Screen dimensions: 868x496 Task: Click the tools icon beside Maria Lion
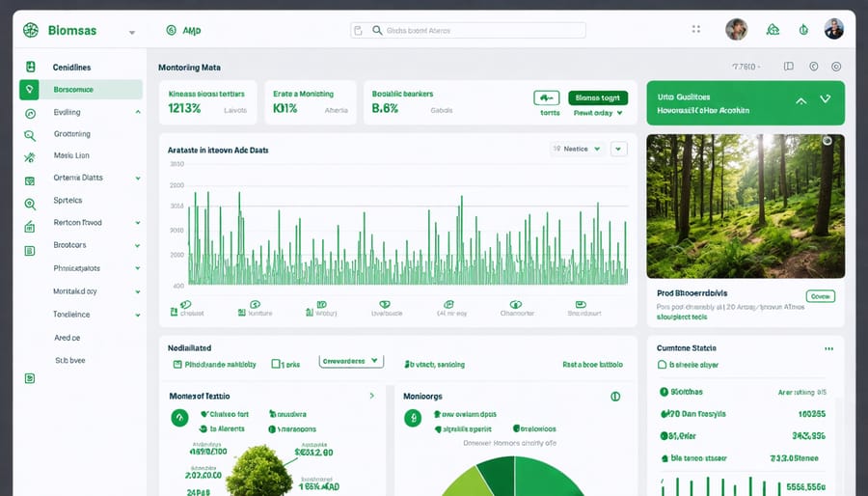[x=30, y=157]
